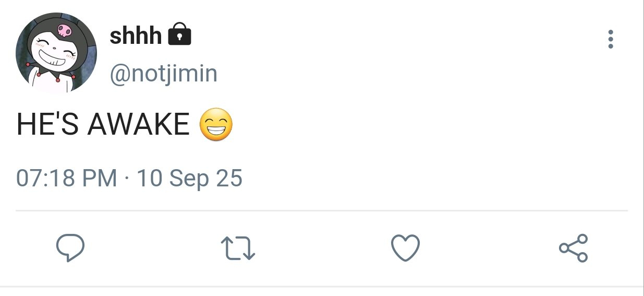Click the padlock protected-account icon
This screenshot has width=644, height=296.
(x=180, y=35)
